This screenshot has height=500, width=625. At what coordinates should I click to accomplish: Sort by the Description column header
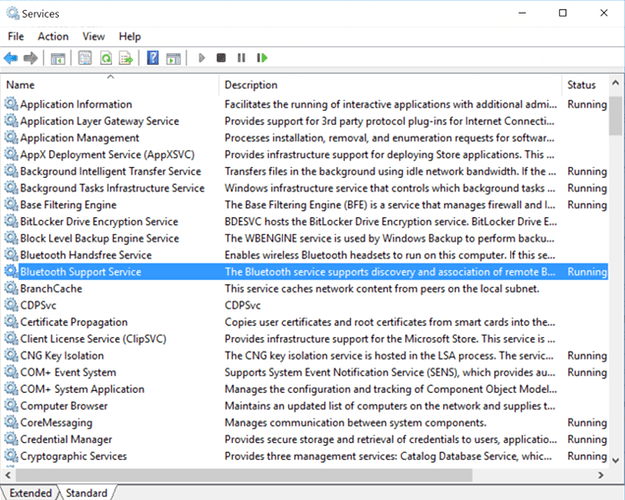tap(390, 85)
